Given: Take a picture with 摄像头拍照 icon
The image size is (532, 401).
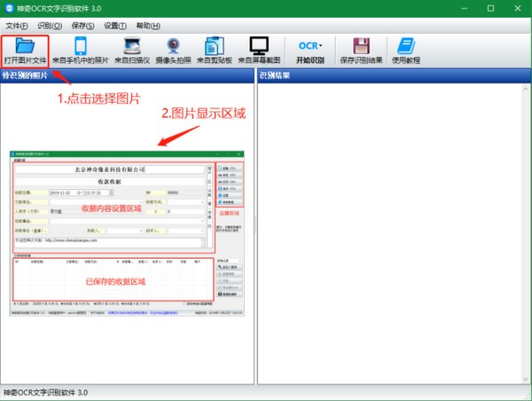Looking at the screenshot, I should point(174,44).
